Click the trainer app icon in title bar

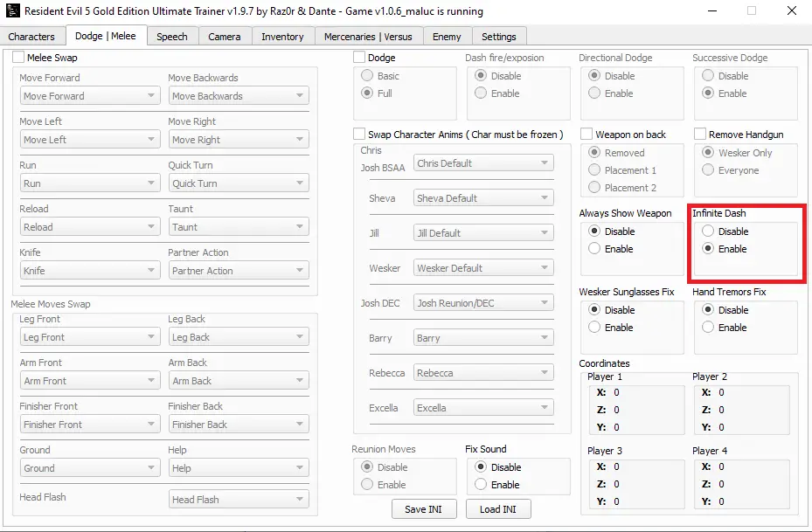[x=12, y=10]
